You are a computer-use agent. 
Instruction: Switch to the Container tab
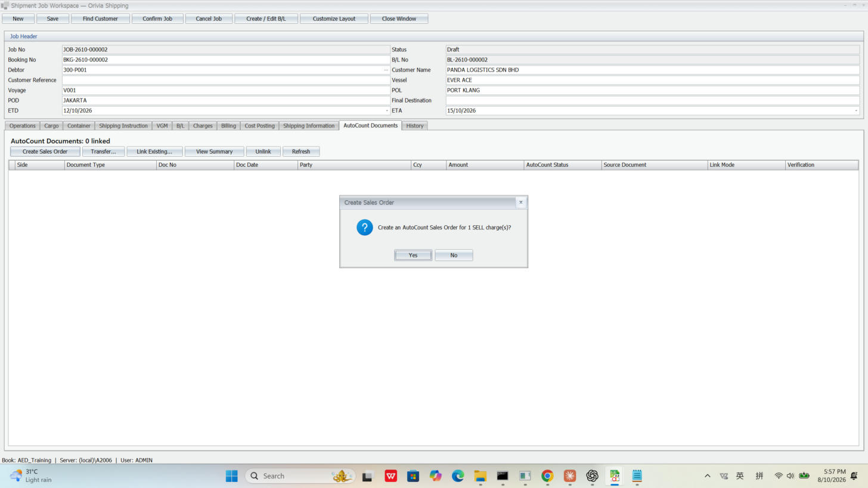[79, 126]
